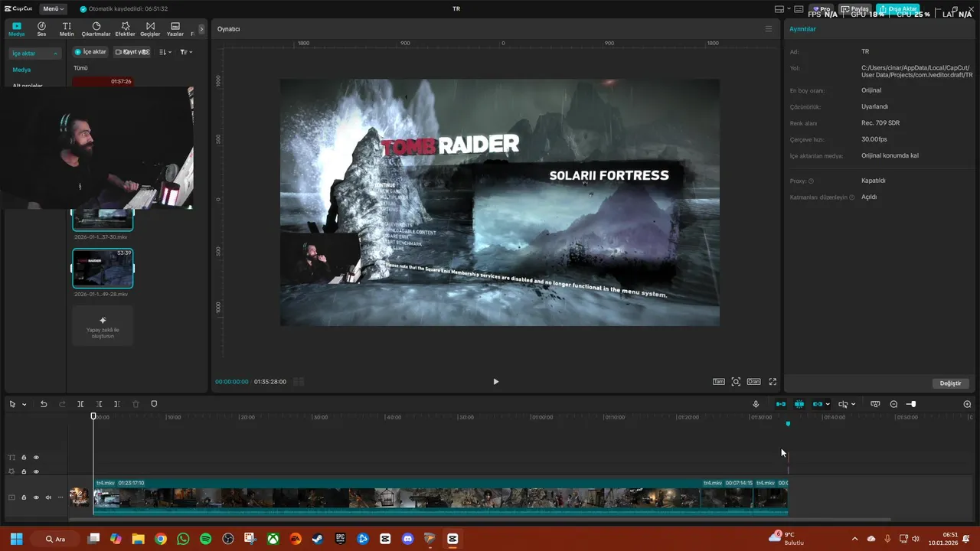Select the tr4.mkv 00:07:14:15 clip
980x551 pixels.
coord(727,496)
